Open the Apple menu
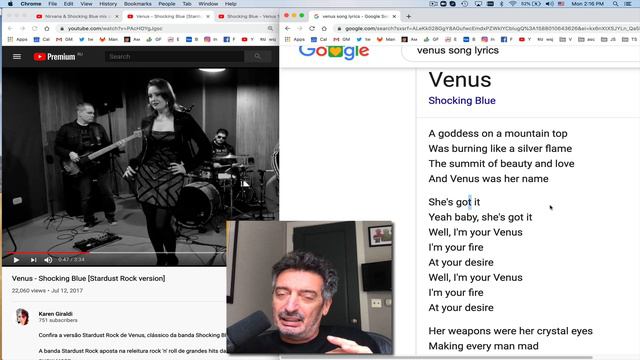This screenshot has height=360, width=640. [x=10, y=4]
